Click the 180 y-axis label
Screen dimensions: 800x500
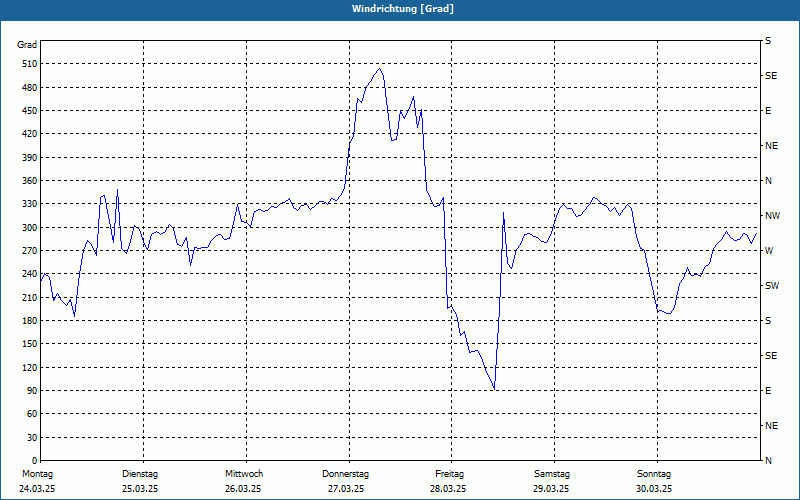(30, 321)
